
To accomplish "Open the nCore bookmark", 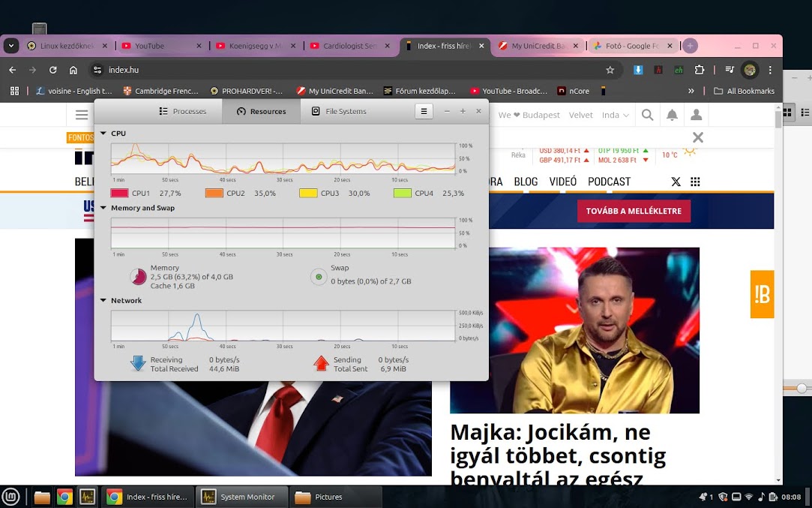I will (574, 91).
